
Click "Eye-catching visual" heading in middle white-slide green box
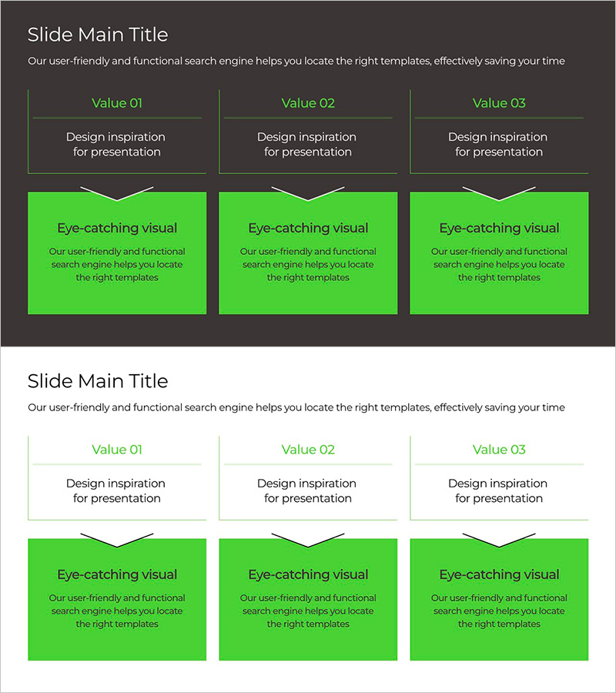pos(308,574)
